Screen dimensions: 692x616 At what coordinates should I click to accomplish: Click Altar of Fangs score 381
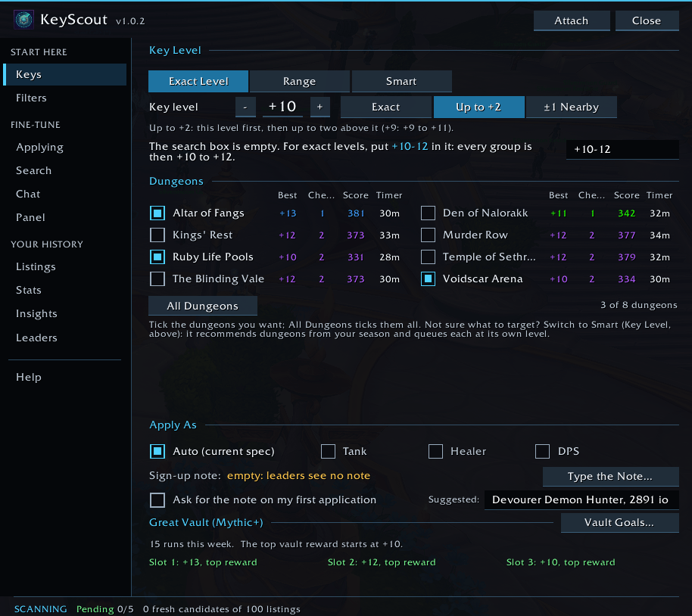tap(356, 213)
